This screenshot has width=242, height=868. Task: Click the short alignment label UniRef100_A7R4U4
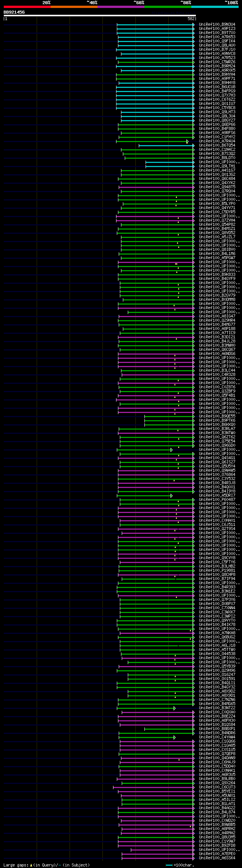(x=217, y=141)
